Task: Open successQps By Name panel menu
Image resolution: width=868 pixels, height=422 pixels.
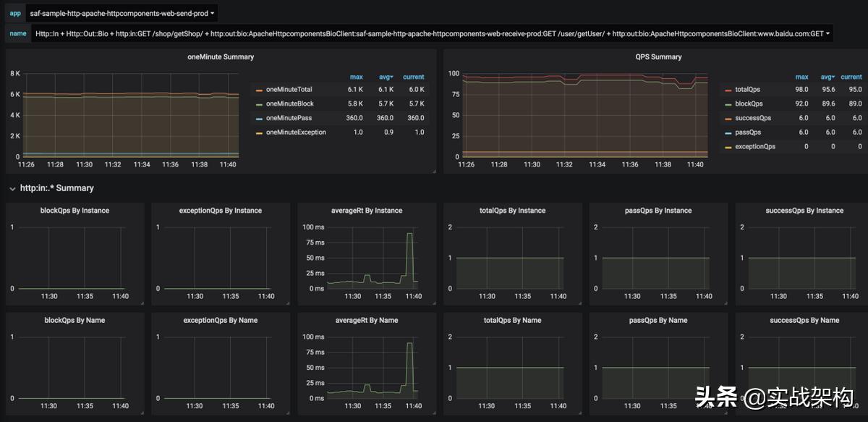Action: pyautogui.click(x=804, y=320)
